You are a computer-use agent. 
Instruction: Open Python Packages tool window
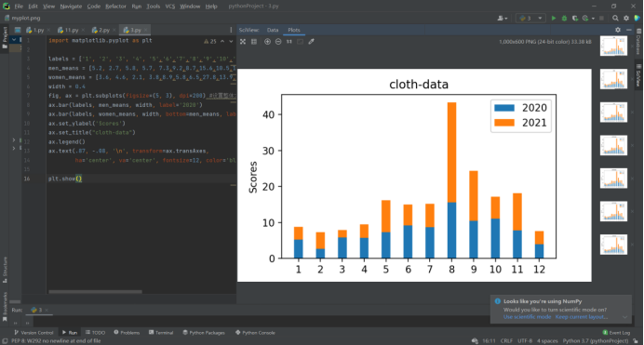(204, 333)
